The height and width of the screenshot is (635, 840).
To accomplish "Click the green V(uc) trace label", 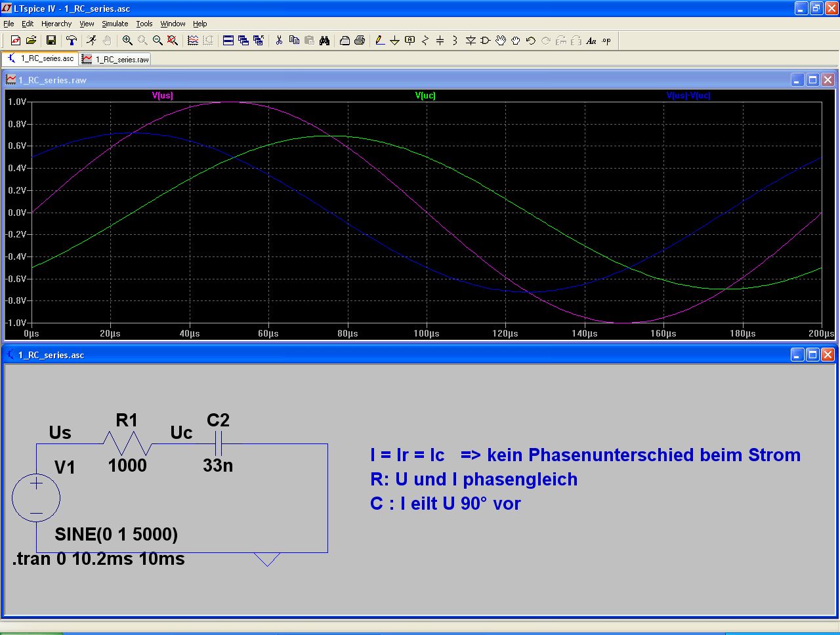I will pyautogui.click(x=425, y=96).
